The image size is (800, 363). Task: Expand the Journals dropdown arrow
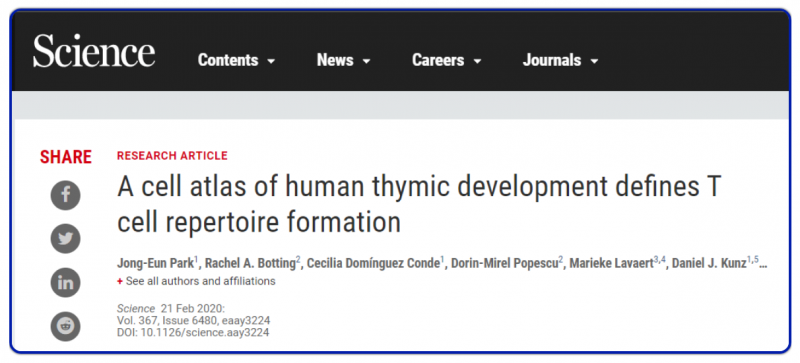click(x=594, y=62)
